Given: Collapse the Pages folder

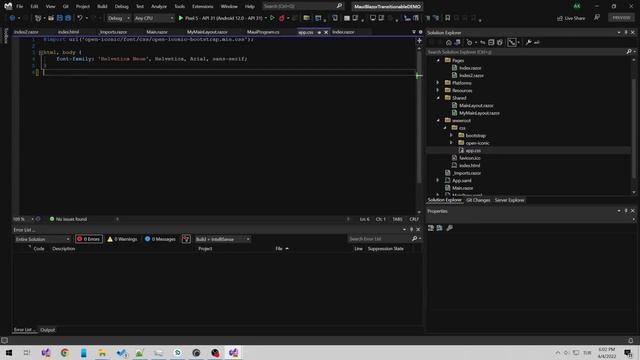Looking at the screenshot, I should click(438, 60).
